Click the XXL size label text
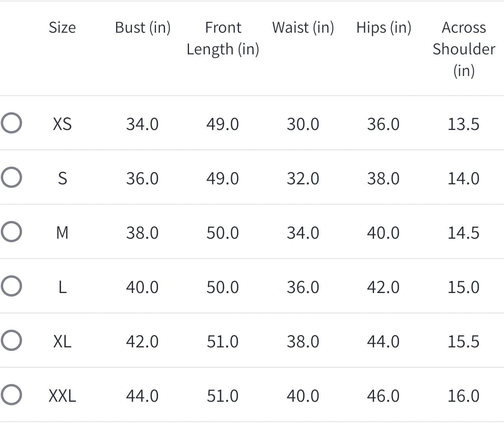This screenshot has height=423, width=504. click(62, 396)
